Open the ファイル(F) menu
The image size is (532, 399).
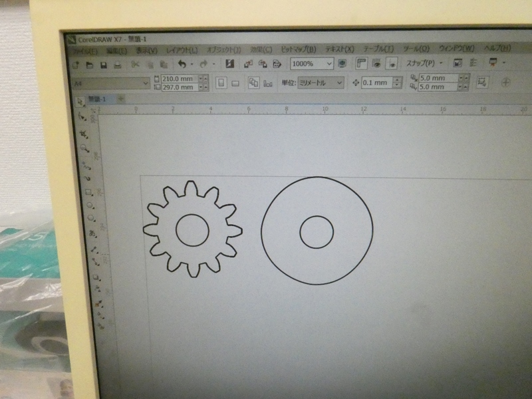pos(85,51)
